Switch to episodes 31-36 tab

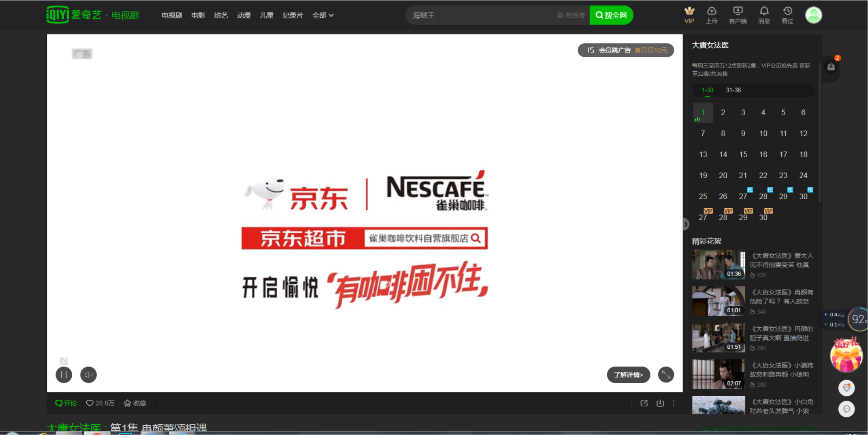(x=733, y=90)
